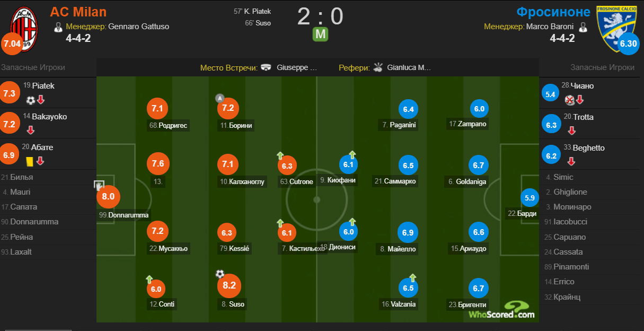Click the goalkeeper glove icon by Donnarumma
The image size is (644, 331).
99,185
